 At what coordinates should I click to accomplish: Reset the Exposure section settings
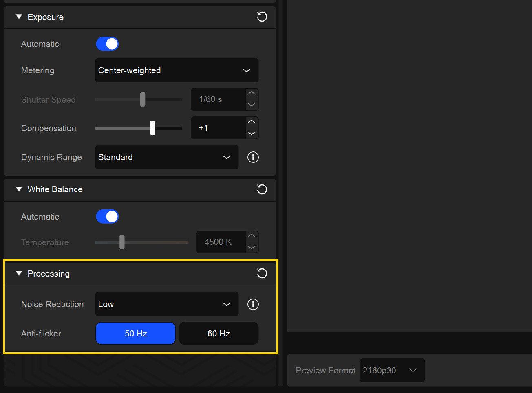262,17
